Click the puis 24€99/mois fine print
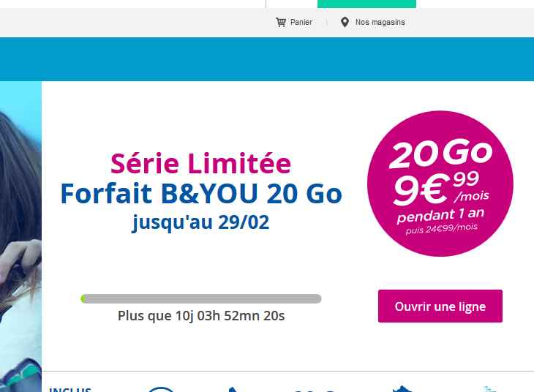The image size is (534, 392). pyautogui.click(x=441, y=228)
